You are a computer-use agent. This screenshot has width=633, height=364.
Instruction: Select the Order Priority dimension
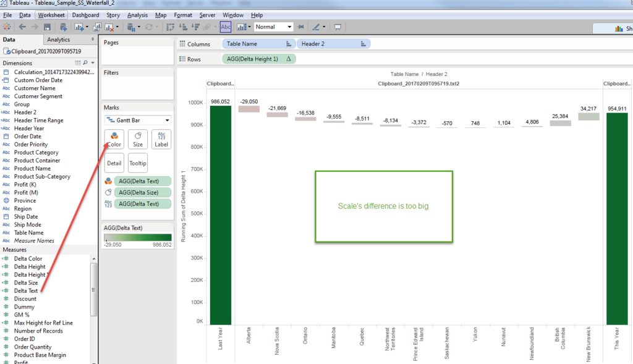point(31,144)
